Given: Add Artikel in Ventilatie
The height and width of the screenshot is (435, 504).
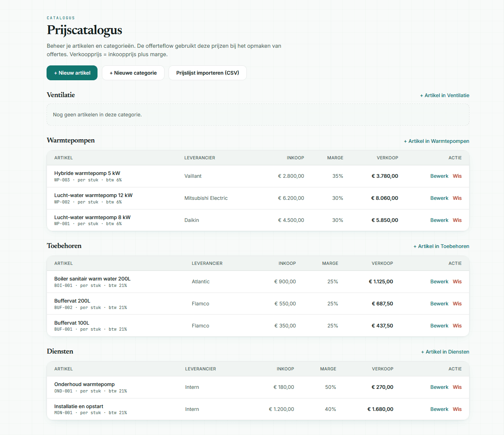Looking at the screenshot, I should tap(445, 96).
